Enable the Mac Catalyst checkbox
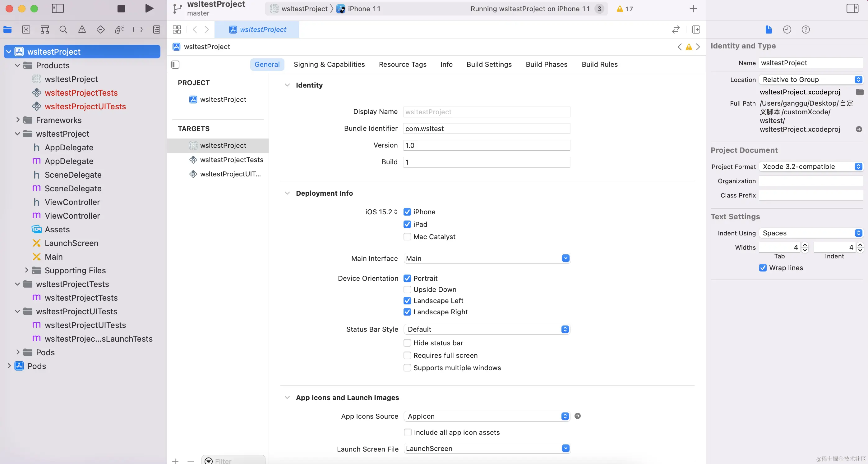Image resolution: width=868 pixels, height=464 pixels. pyautogui.click(x=407, y=237)
